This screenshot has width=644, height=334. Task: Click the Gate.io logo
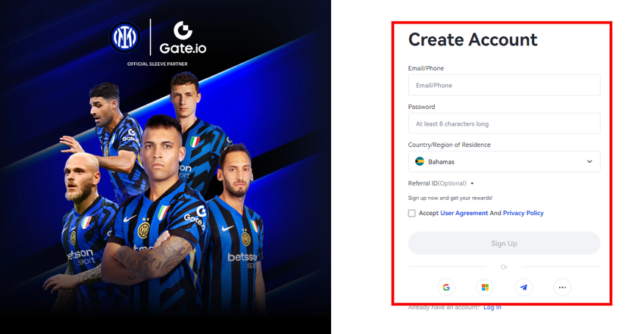(183, 38)
